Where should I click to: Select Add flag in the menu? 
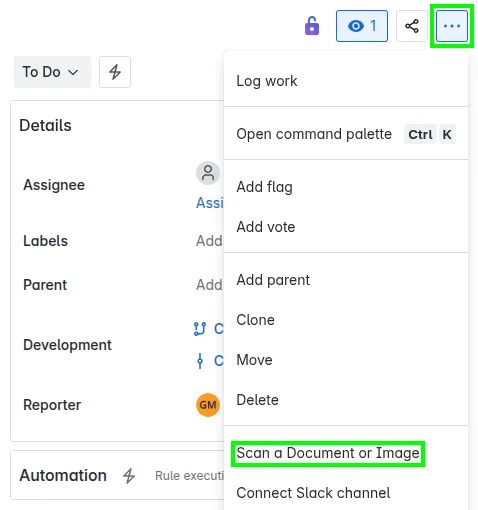click(346, 187)
